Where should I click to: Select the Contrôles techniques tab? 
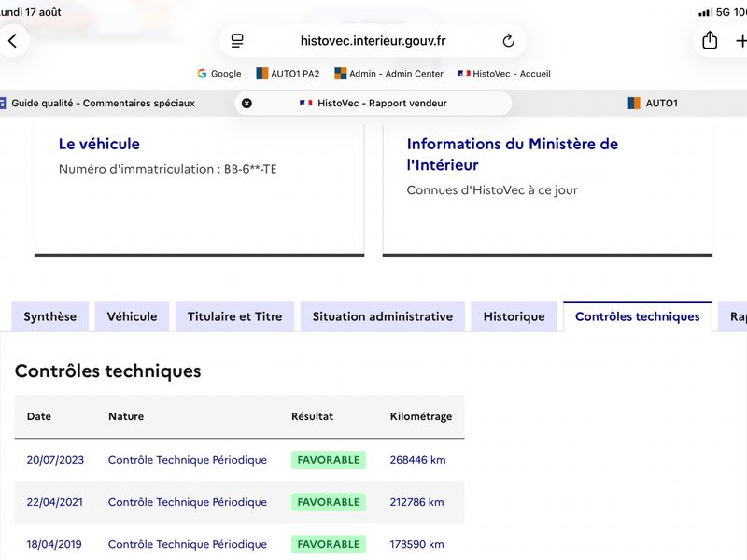tap(638, 316)
